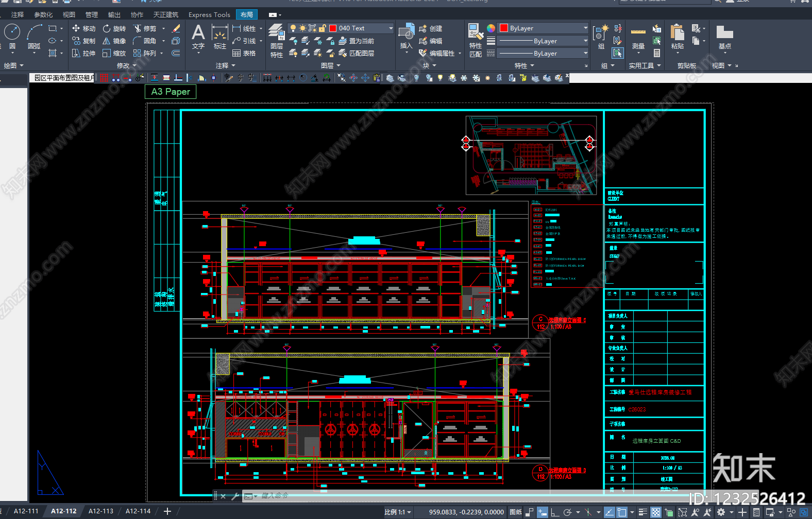The image size is (812, 519).
Task: Click the color wheel icon in 特性 panel
Action: pyautogui.click(x=490, y=28)
